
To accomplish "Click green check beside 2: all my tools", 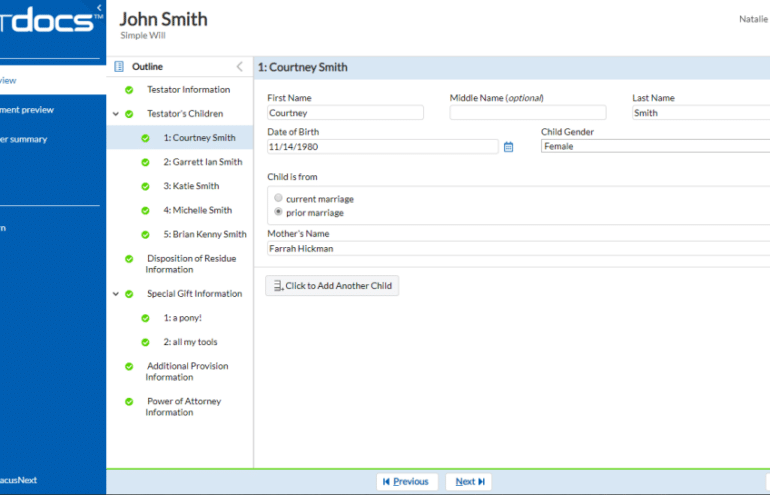I will coord(145,342).
